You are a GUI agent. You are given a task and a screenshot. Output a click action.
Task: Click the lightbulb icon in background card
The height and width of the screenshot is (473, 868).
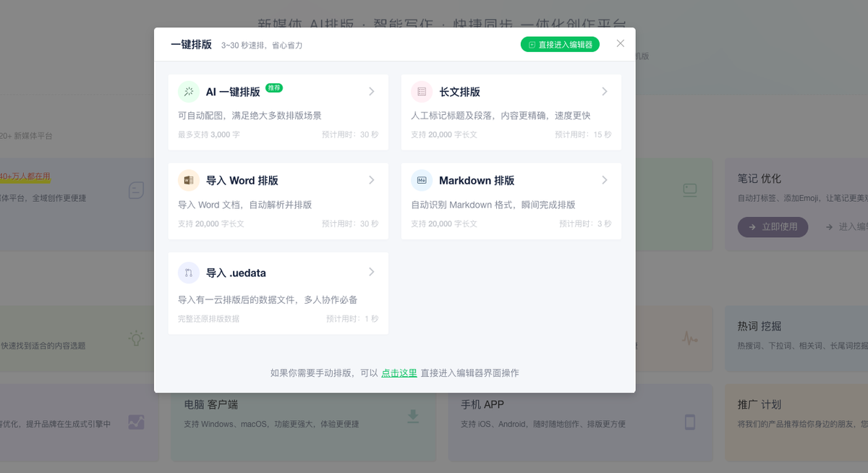tap(136, 338)
